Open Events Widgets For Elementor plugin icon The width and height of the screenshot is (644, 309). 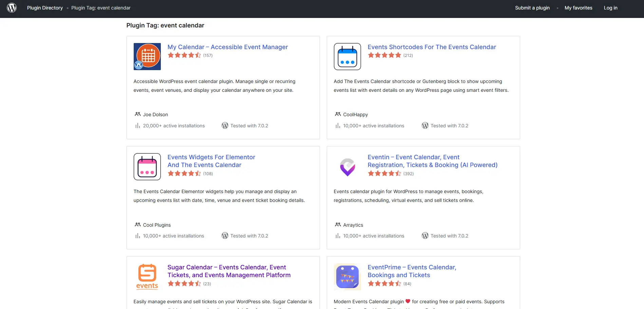click(x=147, y=167)
